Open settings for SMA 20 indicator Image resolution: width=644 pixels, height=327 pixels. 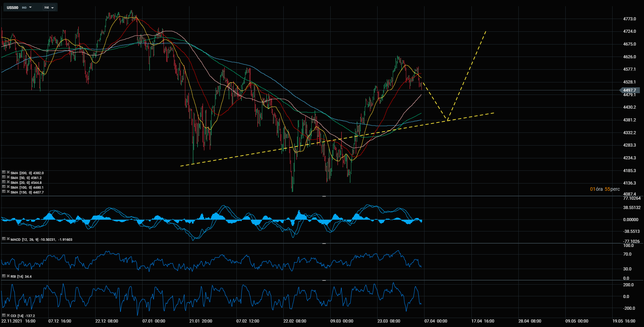[4, 182]
